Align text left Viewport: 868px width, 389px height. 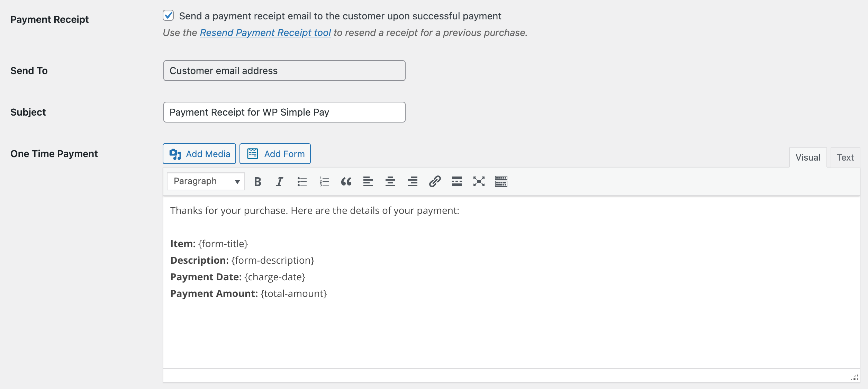(x=368, y=181)
